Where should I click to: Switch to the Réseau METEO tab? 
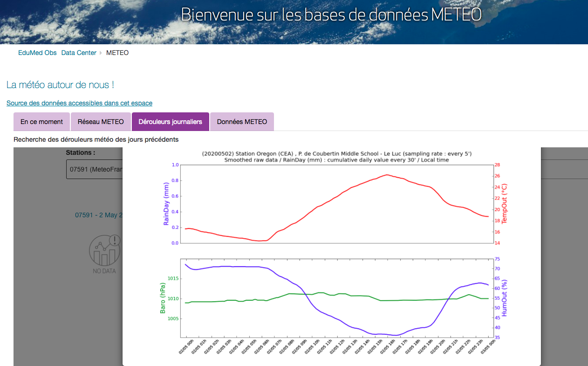(101, 122)
